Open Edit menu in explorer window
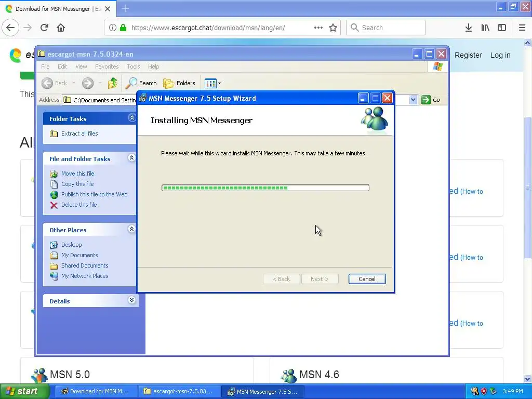This screenshot has width=532, height=399. coord(62,66)
